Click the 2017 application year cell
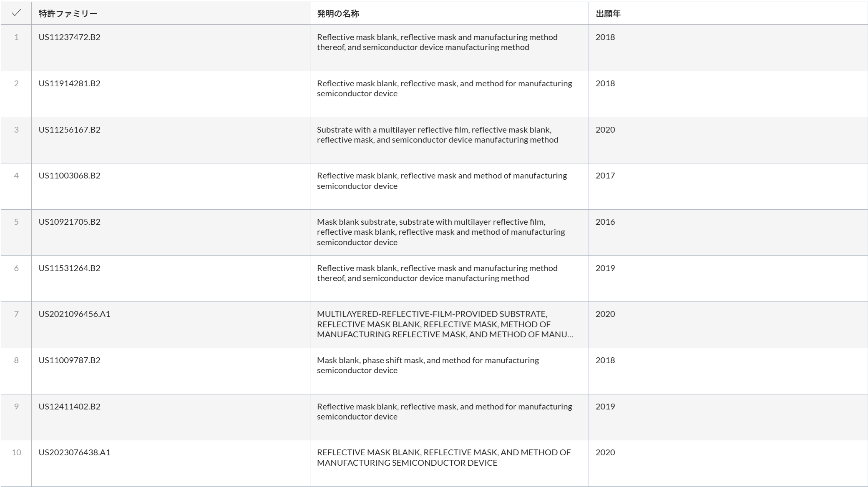The height and width of the screenshot is (487, 868). (605, 176)
